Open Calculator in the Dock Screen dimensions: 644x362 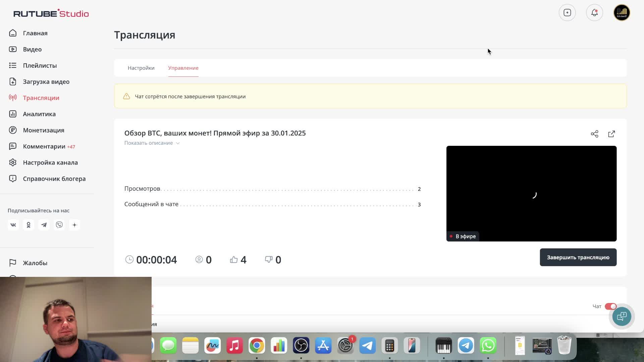click(389, 346)
